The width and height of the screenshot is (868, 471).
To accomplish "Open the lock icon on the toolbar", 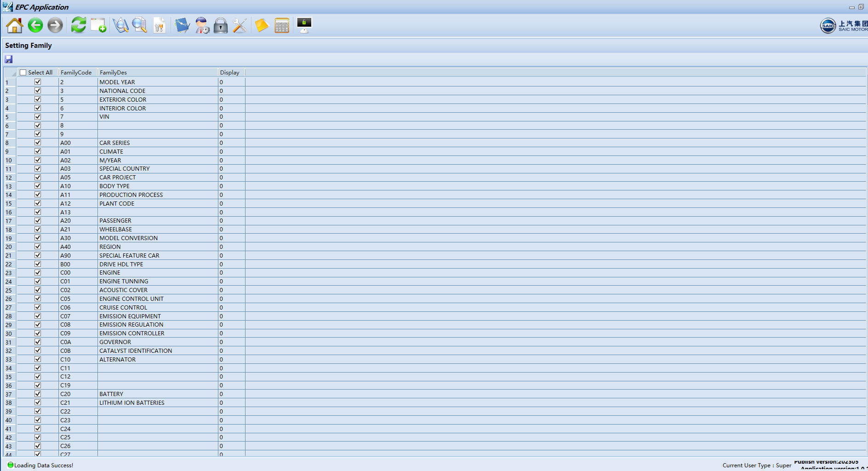I will [x=220, y=26].
